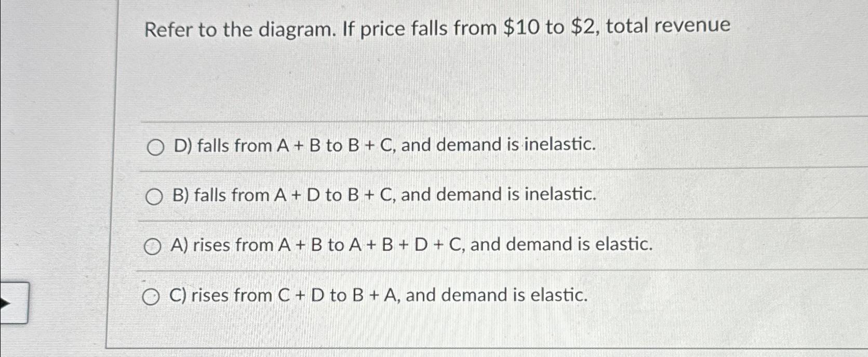Viewport: 868px width, 357px height.
Task: Select the radio button for option B
Action: [154, 196]
